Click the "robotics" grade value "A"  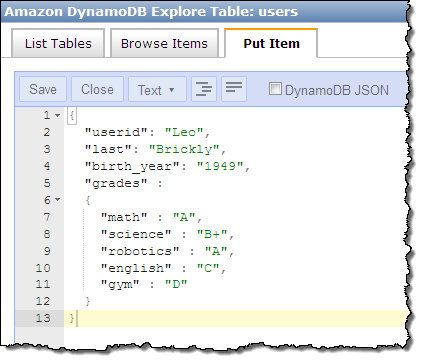[x=216, y=251]
